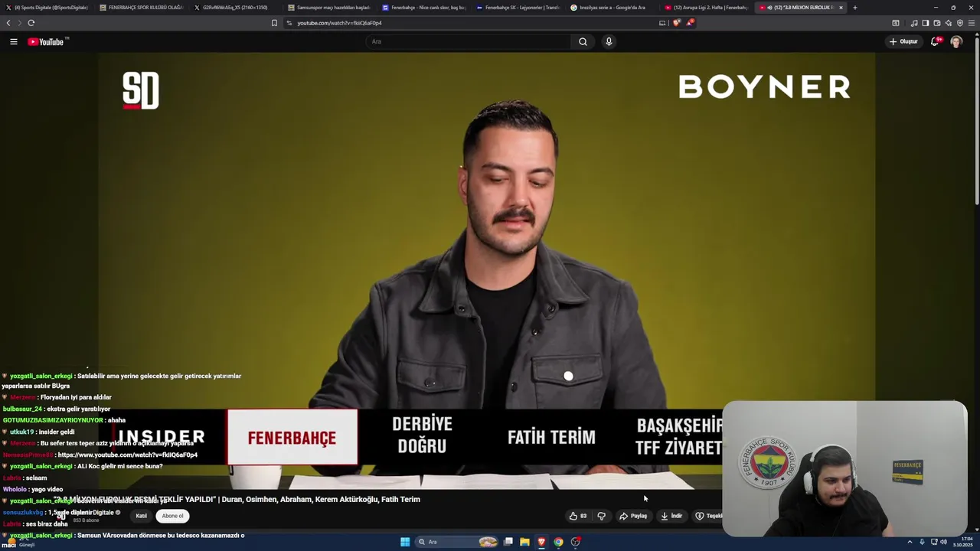Image resolution: width=980 pixels, height=551 pixels.
Task: Click the YouTube search magnifier button
Action: 583,41
